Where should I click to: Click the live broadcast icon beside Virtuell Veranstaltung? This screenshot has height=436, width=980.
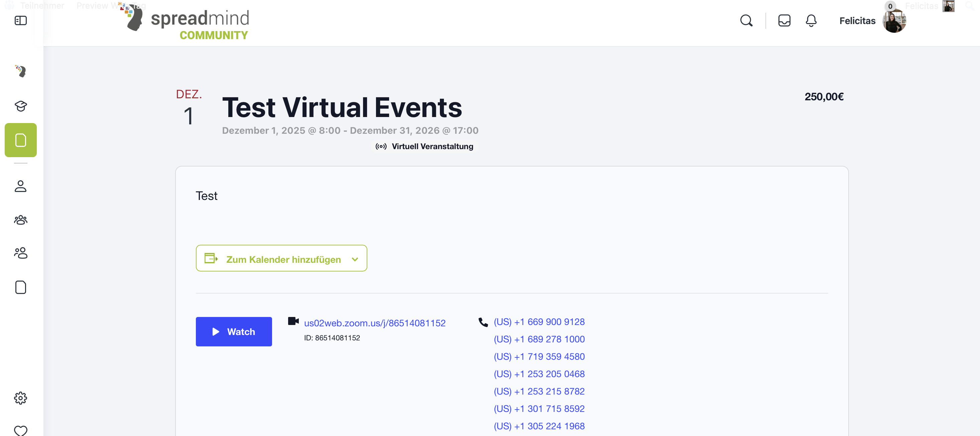tap(381, 146)
